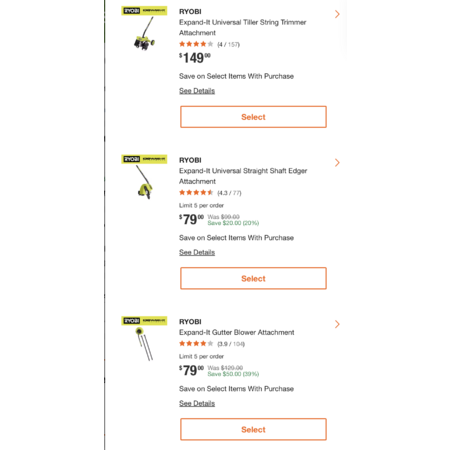Check the gutter blower star rating (3.9 / 104)

[212, 343]
